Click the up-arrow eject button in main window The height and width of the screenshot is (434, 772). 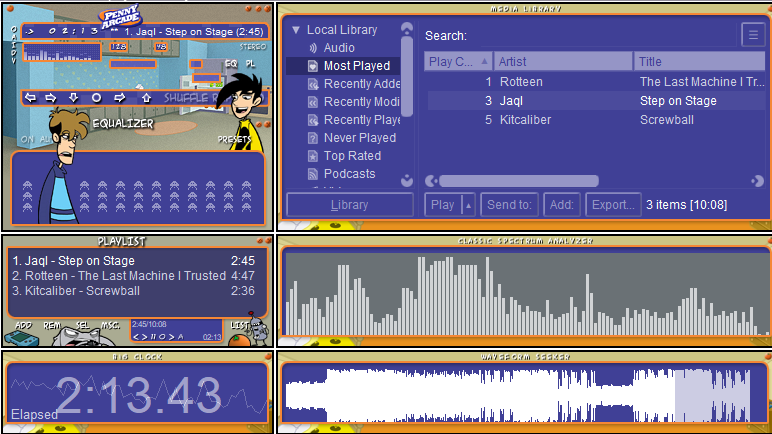tap(146, 98)
